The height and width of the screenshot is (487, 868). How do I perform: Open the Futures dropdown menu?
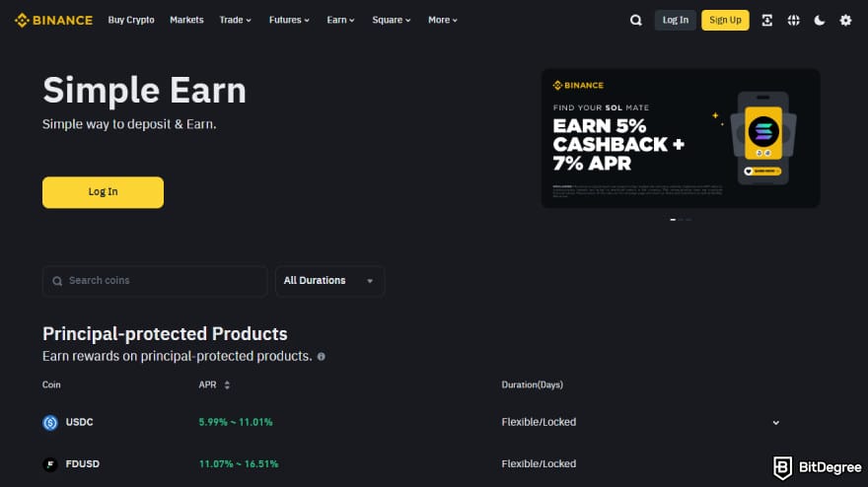(x=289, y=20)
